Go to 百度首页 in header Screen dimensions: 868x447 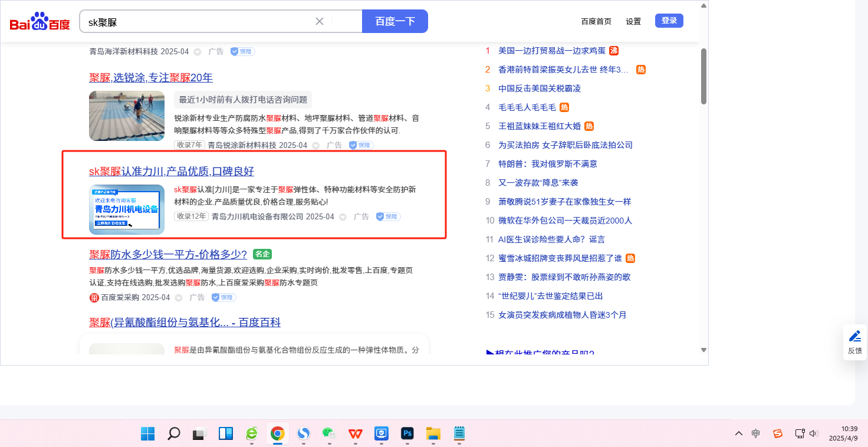pos(596,21)
